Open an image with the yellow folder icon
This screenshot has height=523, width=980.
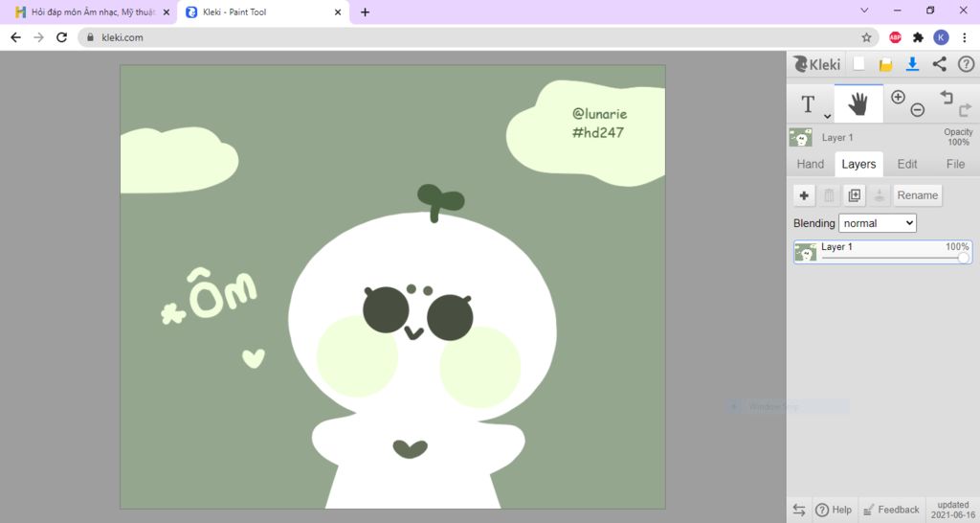tap(885, 64)
